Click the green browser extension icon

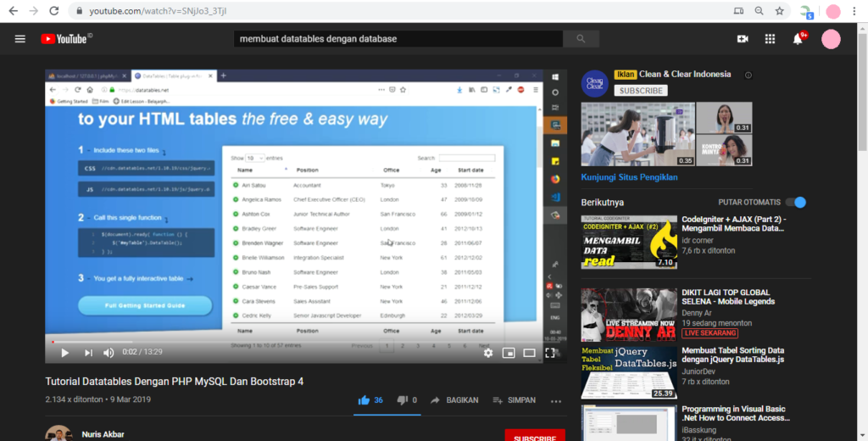806,12
